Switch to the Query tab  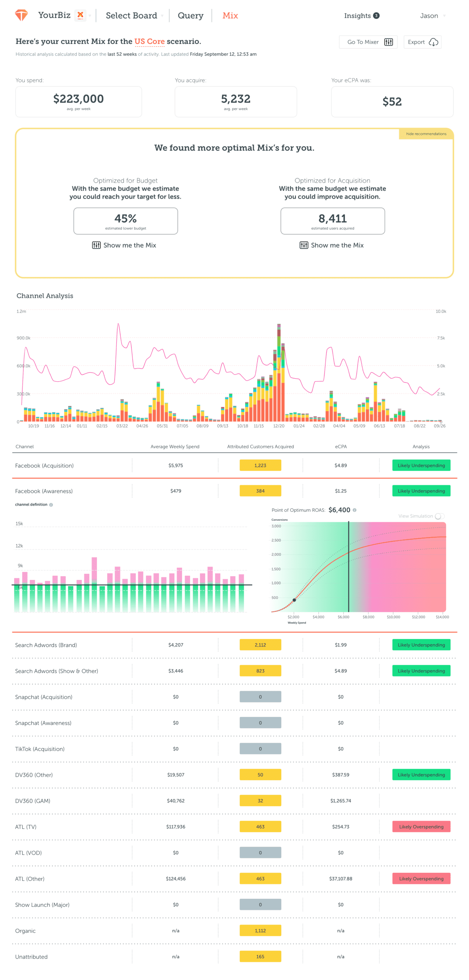click(190, 16)
